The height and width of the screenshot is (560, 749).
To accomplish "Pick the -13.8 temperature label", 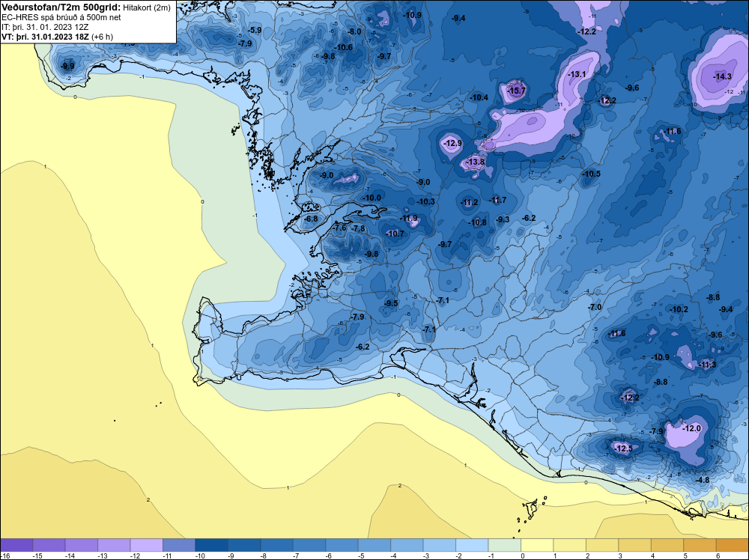I will [476, 162].
